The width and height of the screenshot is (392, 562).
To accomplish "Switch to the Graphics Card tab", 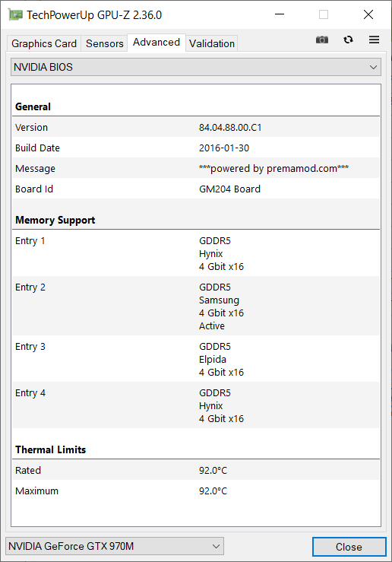I will tap(44, 43).
